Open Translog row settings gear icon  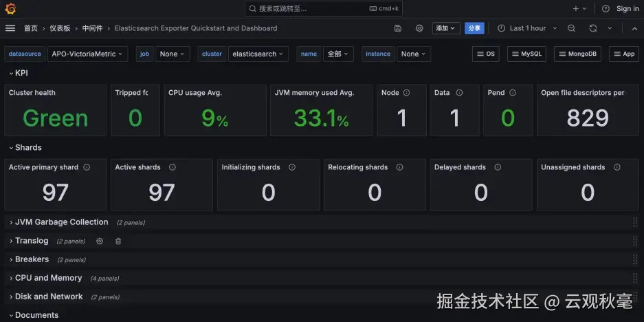pos(100,241)
